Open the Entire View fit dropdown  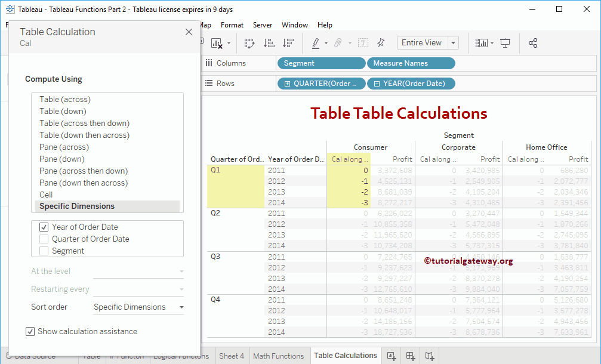click(x=452, y=42)
